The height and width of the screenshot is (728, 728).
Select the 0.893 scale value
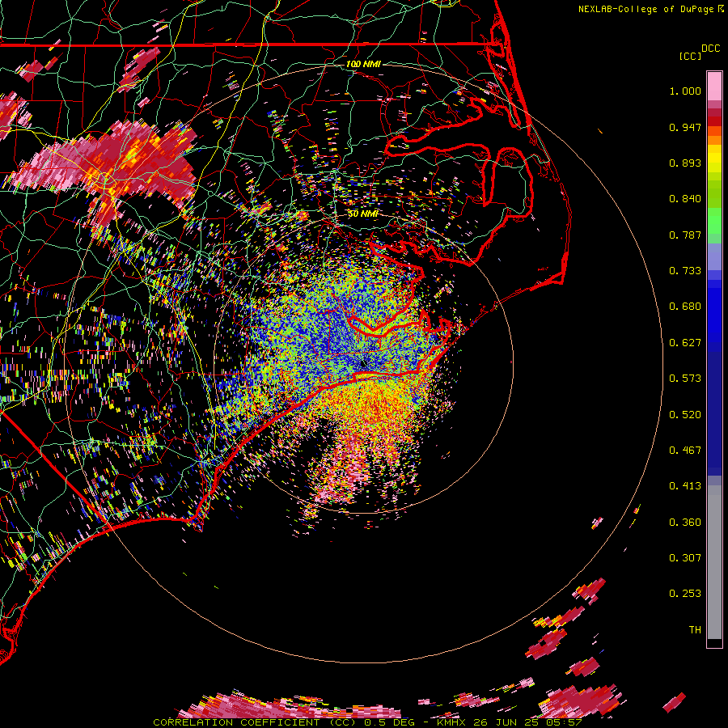[x=685, y=163]
